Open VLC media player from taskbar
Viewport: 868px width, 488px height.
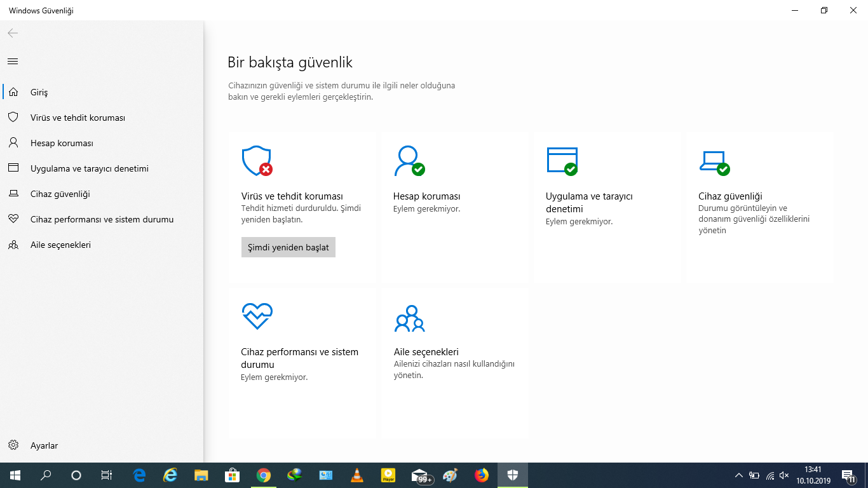[357, 475]
